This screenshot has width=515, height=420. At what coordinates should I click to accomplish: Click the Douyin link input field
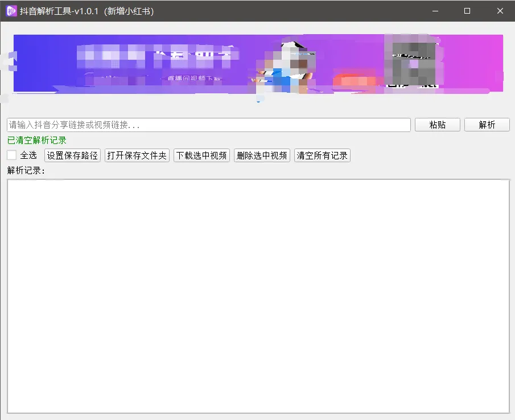208,125
